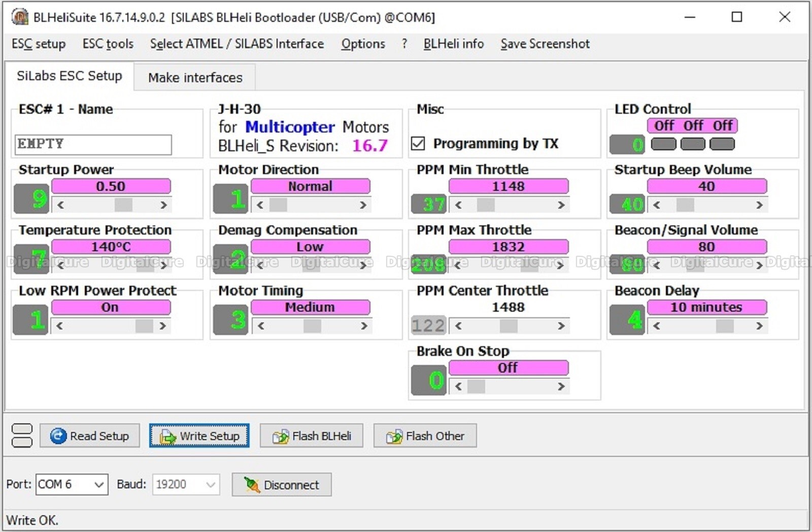Increase Beacon Delay with right arrow
Image resolution: width=812 pixels, height=532 pixels.
[759, 326]
